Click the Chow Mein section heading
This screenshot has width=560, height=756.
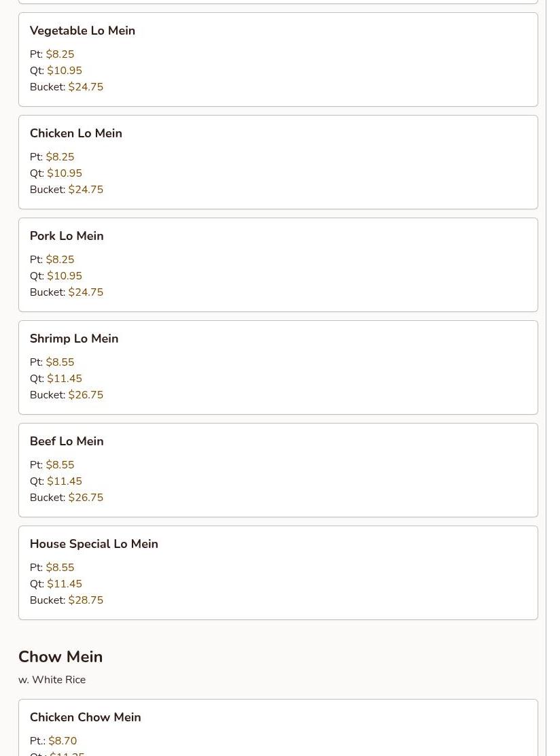click(60, 657)
